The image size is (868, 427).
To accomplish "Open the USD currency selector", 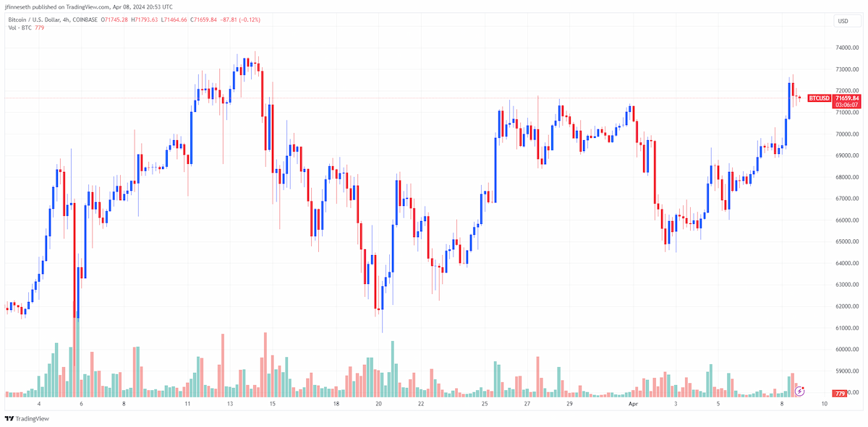I will tap(843, 21).
